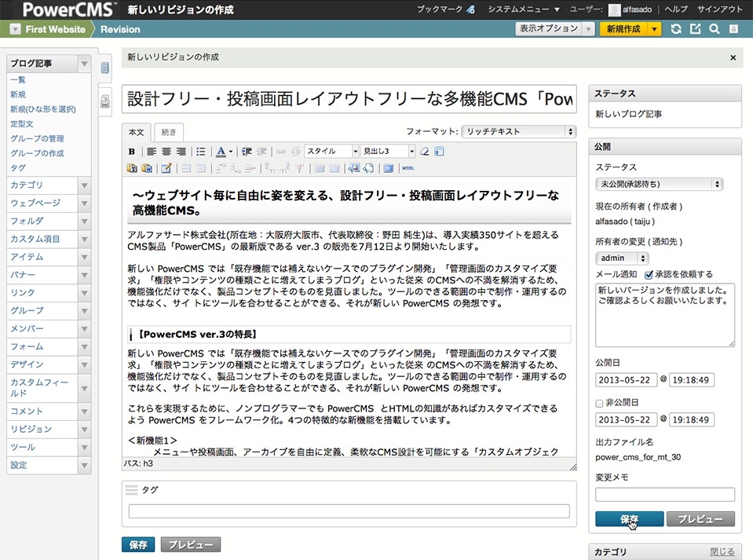The height and width of the screenshot is (560, 753).
Task: Open the フォーマット リッチテキスト dropdown
Action: coord(519,132)
